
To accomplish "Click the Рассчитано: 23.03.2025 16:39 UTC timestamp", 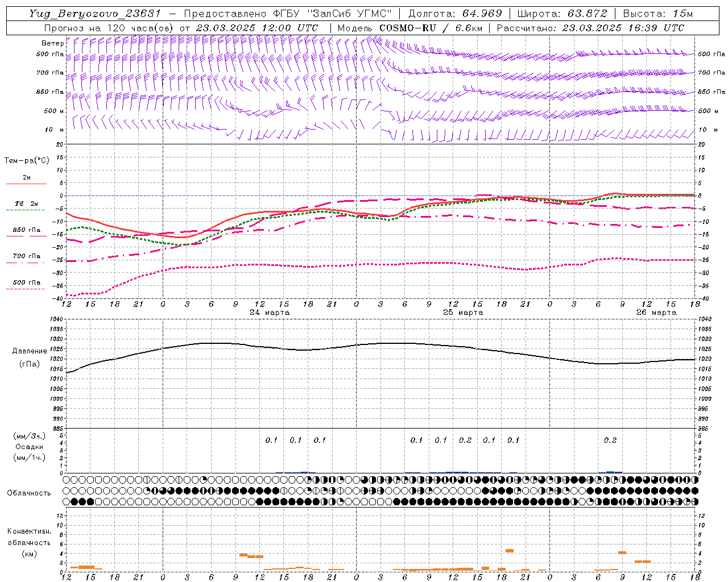I will point(590,28).
